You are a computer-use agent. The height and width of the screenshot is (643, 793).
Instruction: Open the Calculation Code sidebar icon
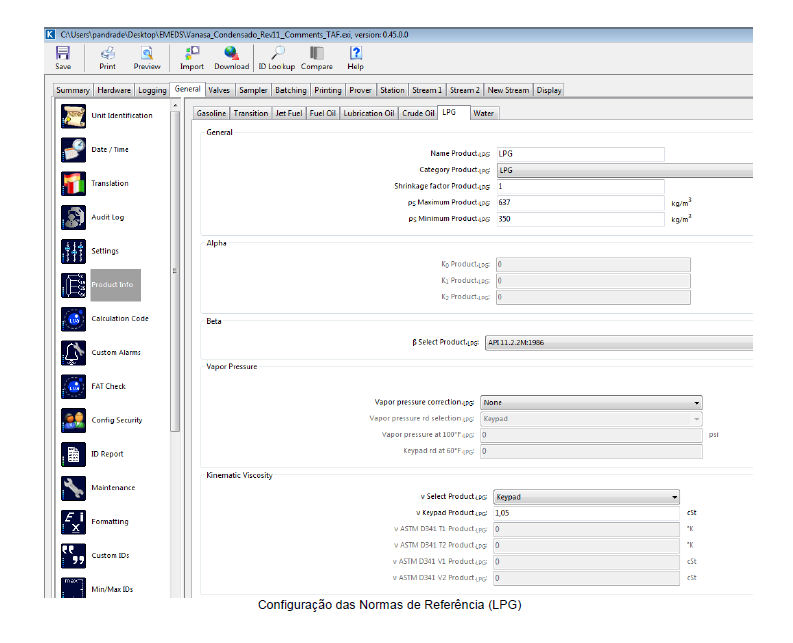73,319
